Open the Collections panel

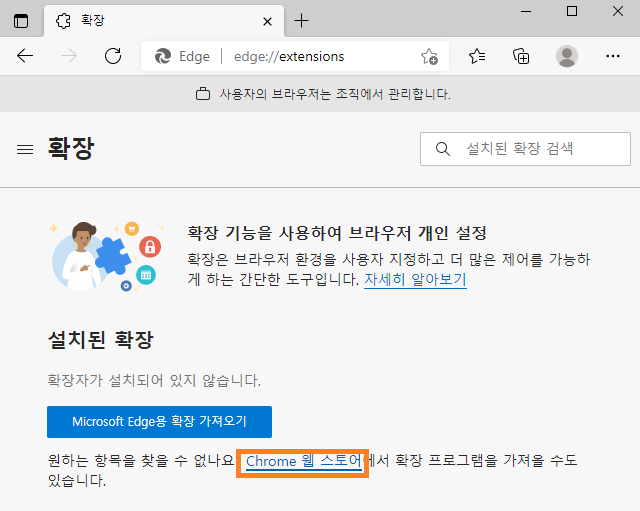click(521, 56)
